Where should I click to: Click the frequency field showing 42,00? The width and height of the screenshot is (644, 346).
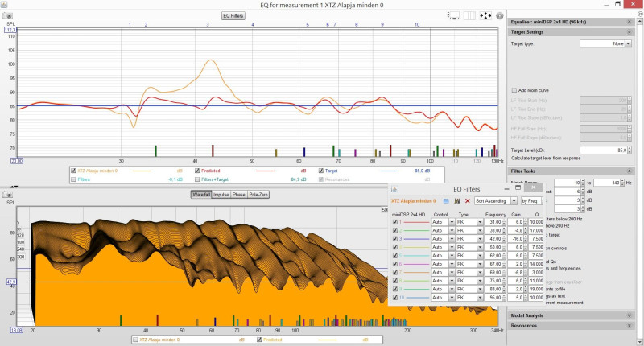(x=493, y=238)
